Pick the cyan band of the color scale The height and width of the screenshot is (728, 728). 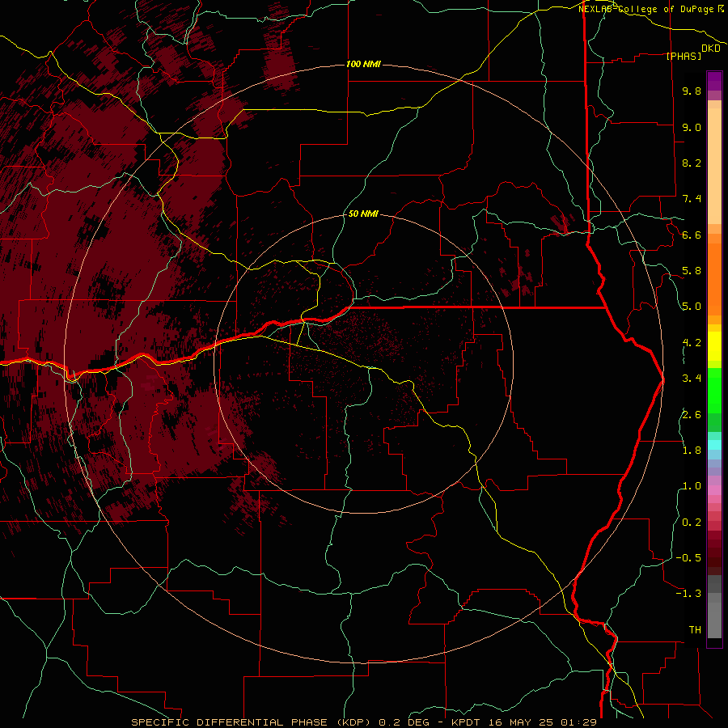714,445
